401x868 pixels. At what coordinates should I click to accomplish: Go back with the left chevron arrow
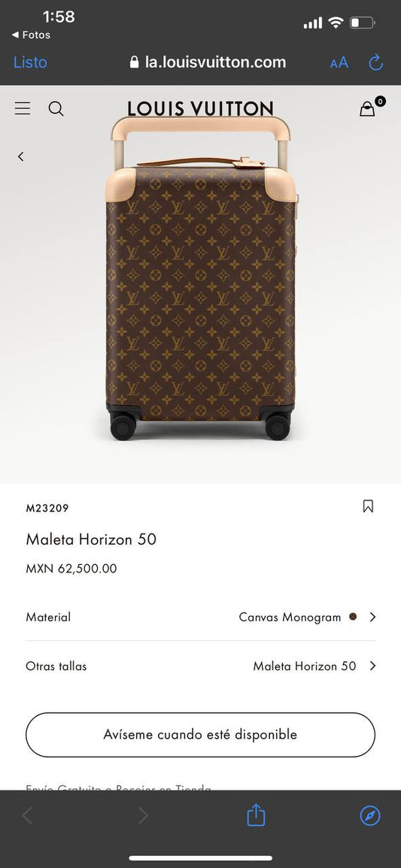pyautogui.click(x=20, y=156)
